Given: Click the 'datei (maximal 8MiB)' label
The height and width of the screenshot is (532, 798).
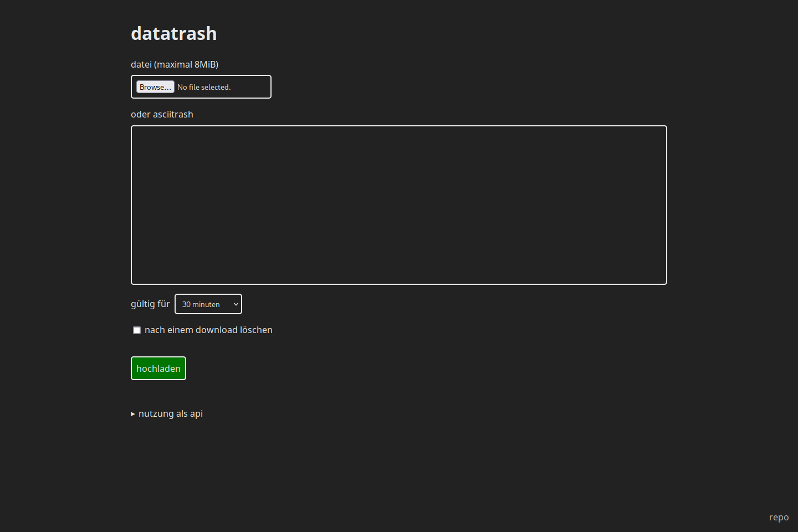Looking at the screenshot, I should click(175, 64).
